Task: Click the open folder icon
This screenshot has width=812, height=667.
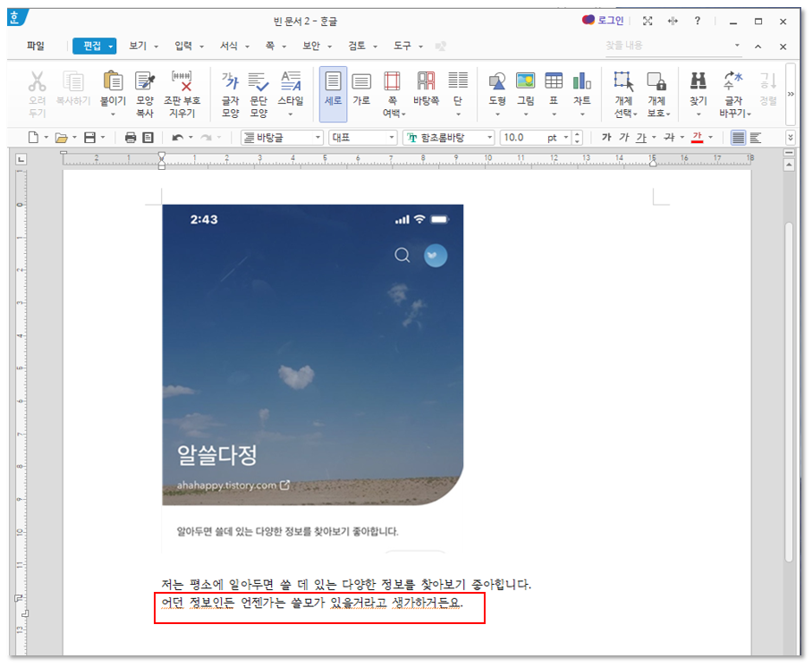Action: click(x=61, y=138)
